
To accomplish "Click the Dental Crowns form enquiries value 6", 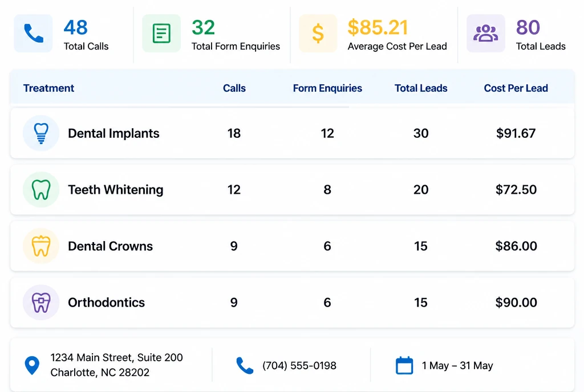I will pos(327,246).
